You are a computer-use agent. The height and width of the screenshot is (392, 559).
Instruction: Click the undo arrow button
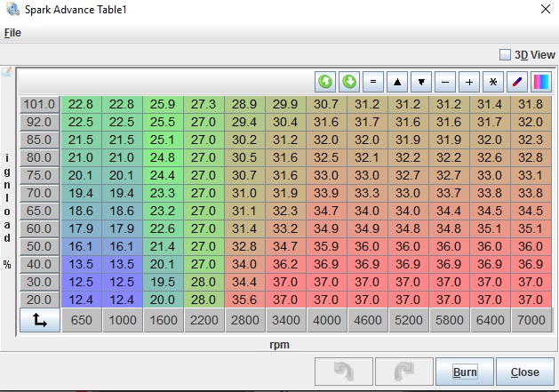click(x=344, y=372)
